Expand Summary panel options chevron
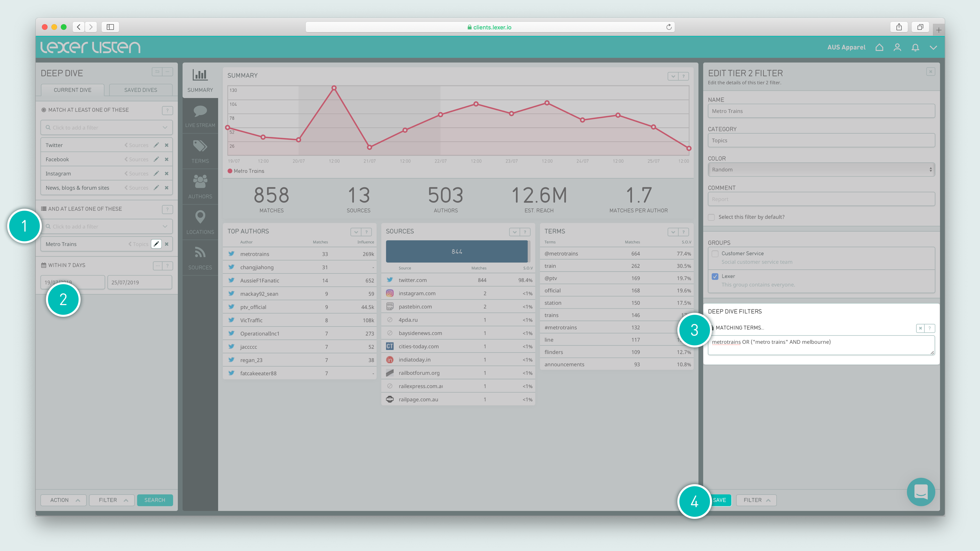The image size is (980, 551). [x=673, y=77]
